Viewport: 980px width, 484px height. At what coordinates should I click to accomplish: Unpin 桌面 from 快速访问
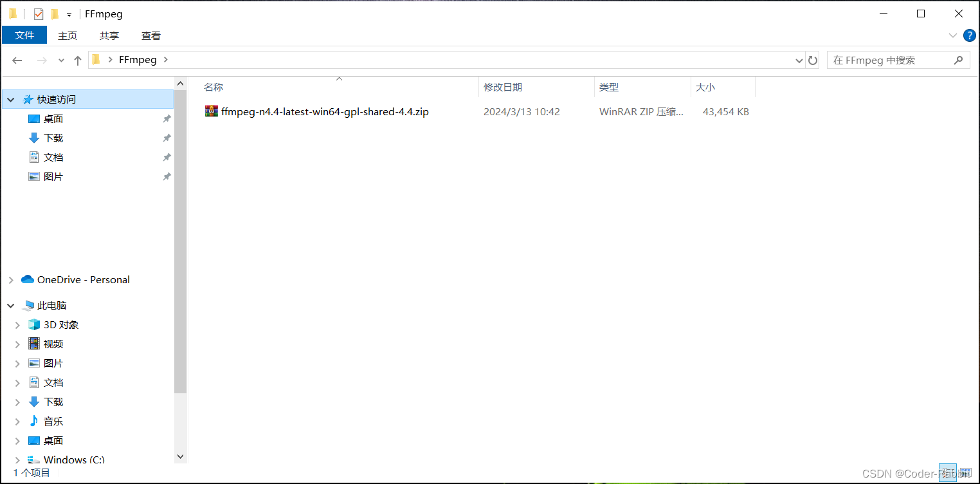click(x=166, y=118)
